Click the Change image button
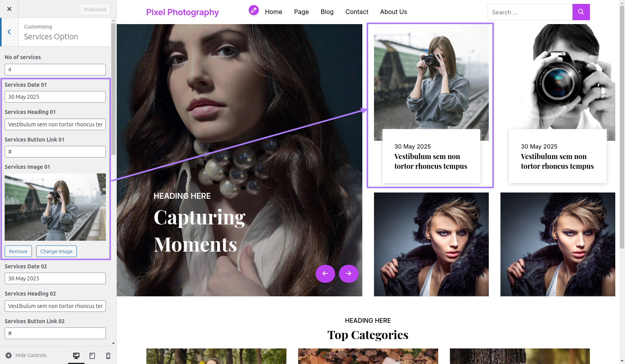Viewport: 625px width, 364px height. click(56, 251)
